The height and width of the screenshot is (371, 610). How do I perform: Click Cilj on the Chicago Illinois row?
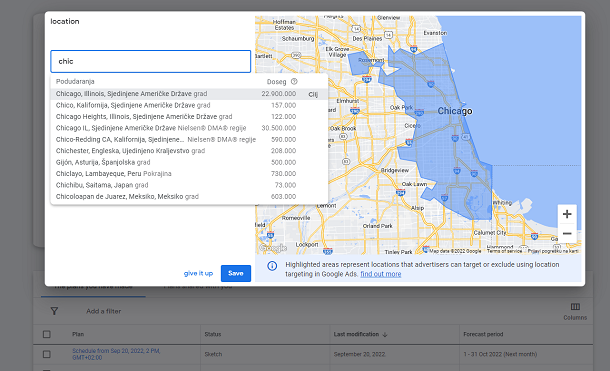point(313,94)
